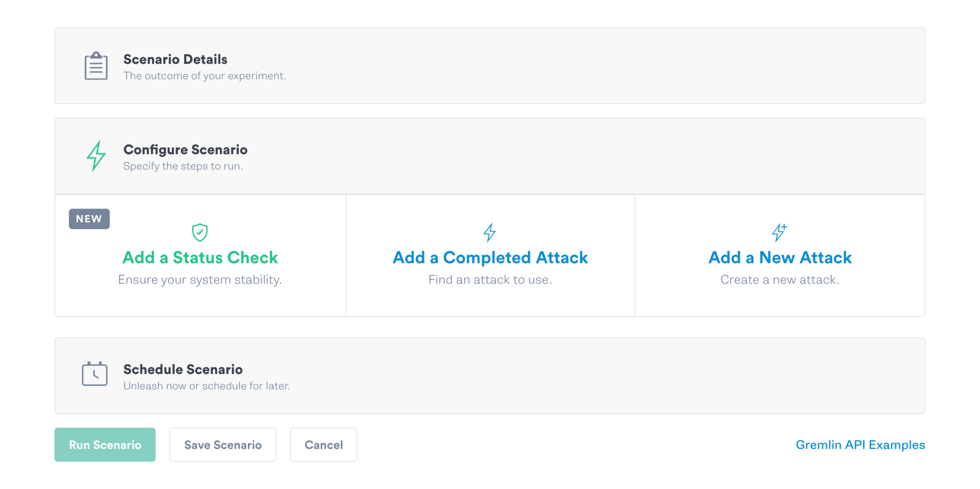Image resolution: width=980 pixels, height=489 pixels.
Task: Open Add a New Attack
Action: point(780,257)
